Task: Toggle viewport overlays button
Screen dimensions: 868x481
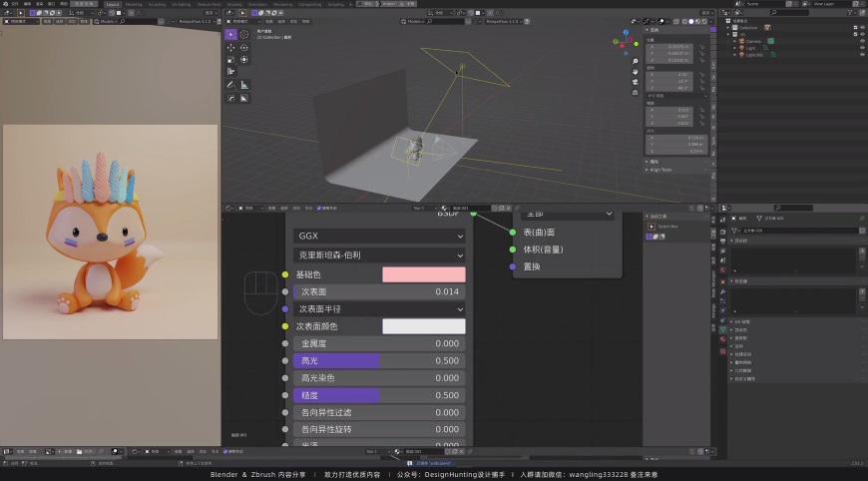Action: pos(661,22)
